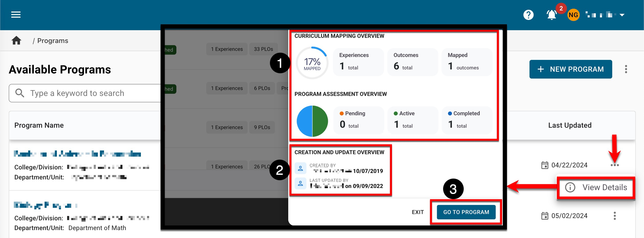This screenshot has width=644, height=238.
Task: Open the hamburger navigation menu
Action: click(x=16, y=15)
